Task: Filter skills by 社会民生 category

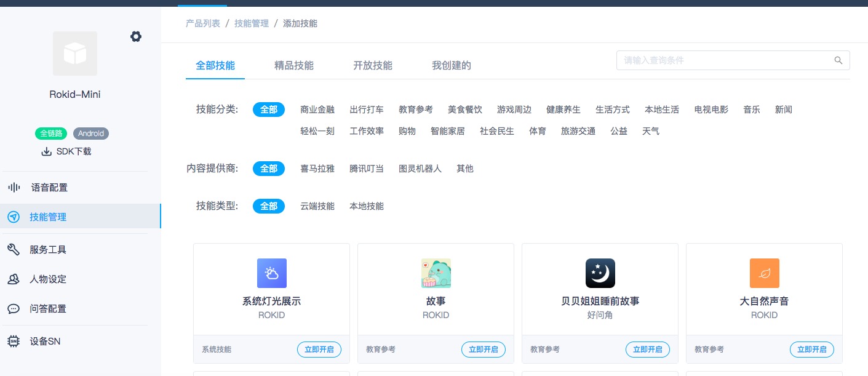Action: pyautogui.click(x=497, y=131)
